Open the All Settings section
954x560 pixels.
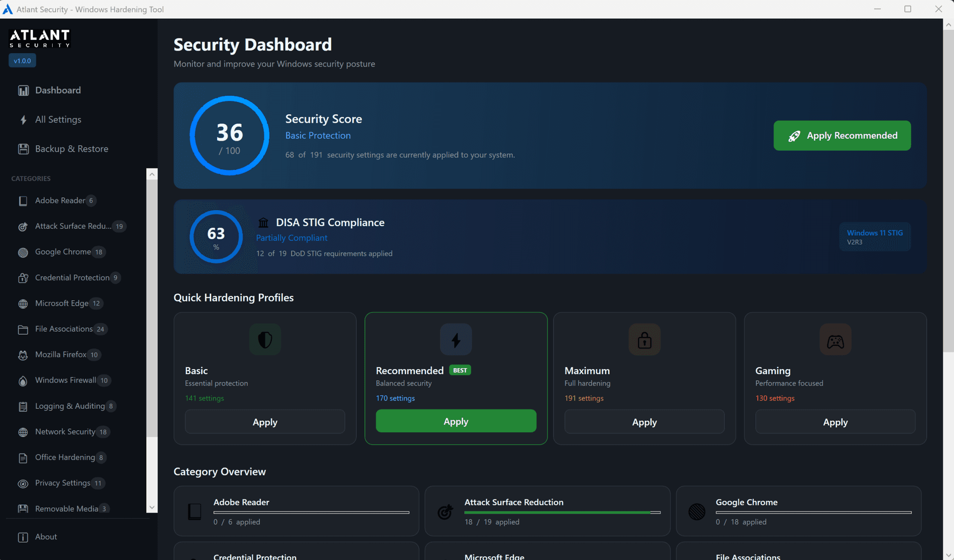coord(58,119)
